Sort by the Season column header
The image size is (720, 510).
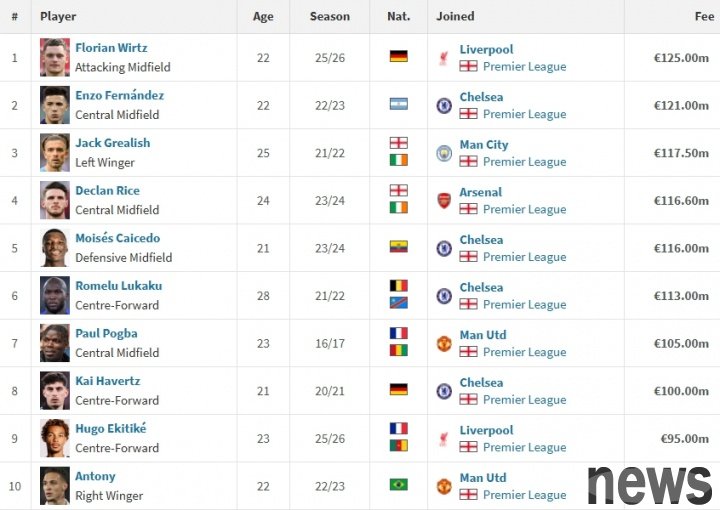pos(330,17)
